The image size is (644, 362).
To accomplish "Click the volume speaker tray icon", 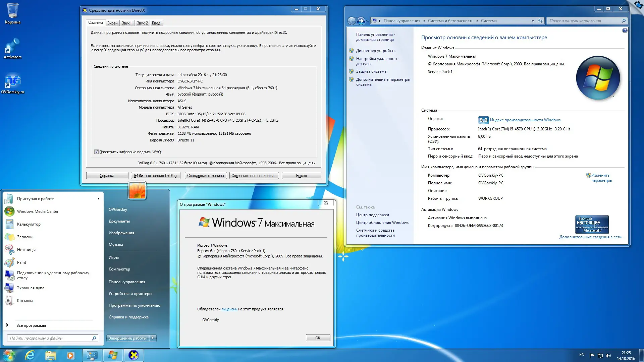I will point(608,356).
